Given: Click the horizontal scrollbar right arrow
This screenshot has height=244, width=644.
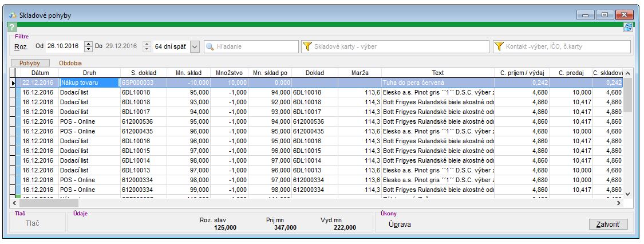Looking at the screenshot, I should 618,203.
